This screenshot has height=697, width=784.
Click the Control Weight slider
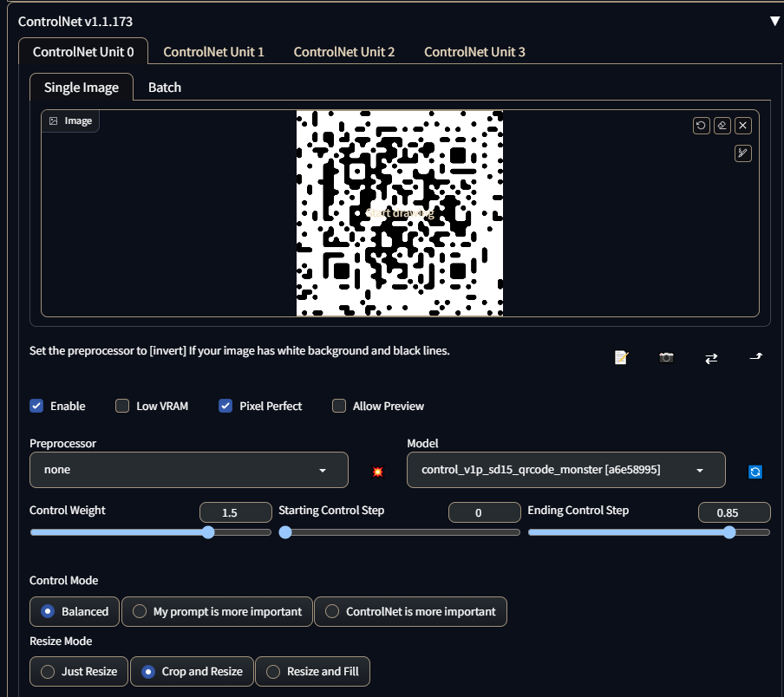150,532
